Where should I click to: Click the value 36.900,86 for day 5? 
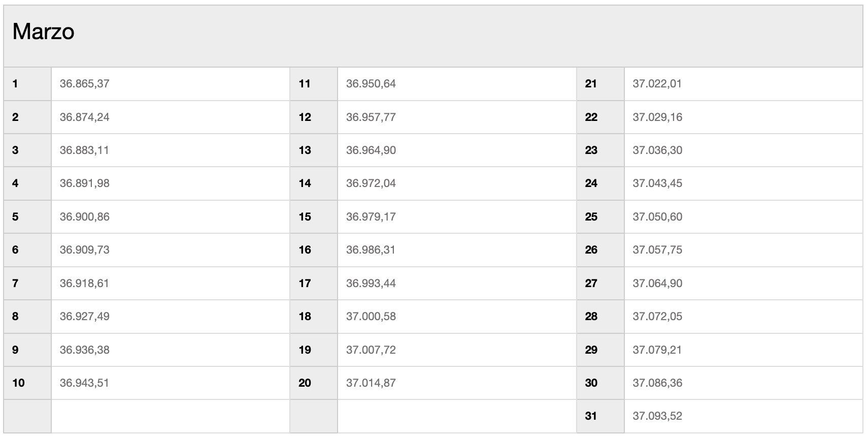click(84, 216)
